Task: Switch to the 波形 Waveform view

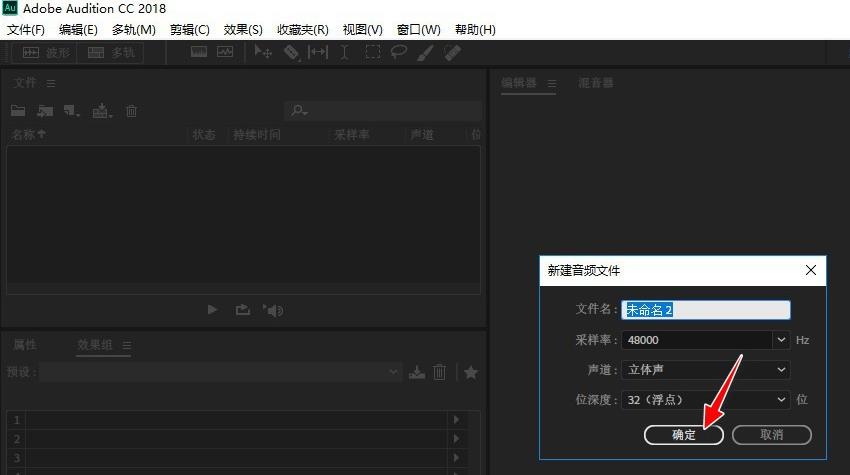Action: 45,53
